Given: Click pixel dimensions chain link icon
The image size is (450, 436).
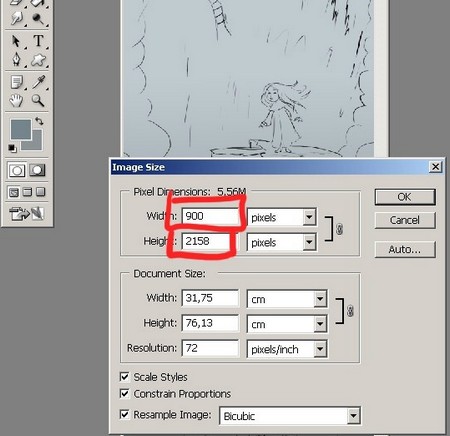Looking at the screenshot, I should [x=340, y=229].
